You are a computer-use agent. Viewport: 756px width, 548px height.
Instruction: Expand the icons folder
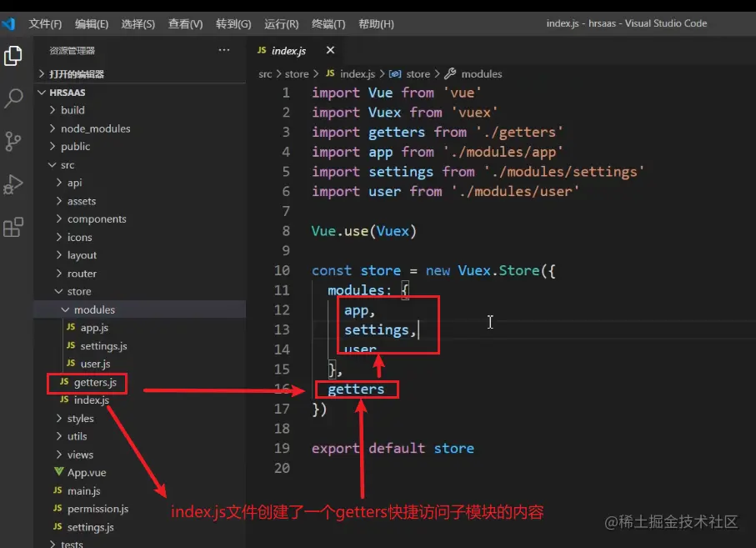[x=140, y=237]
